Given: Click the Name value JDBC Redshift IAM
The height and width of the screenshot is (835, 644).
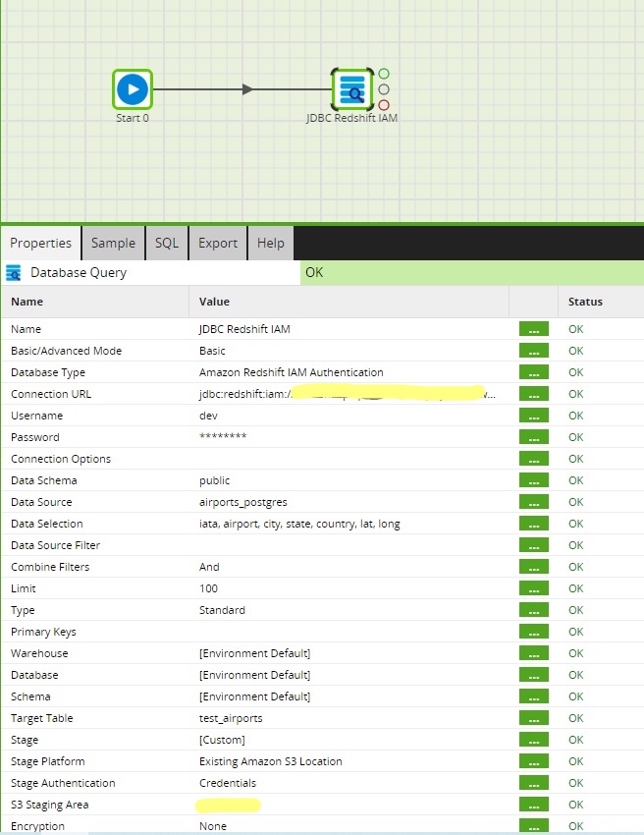Looking at the screenshot, I should pos(243,329).
